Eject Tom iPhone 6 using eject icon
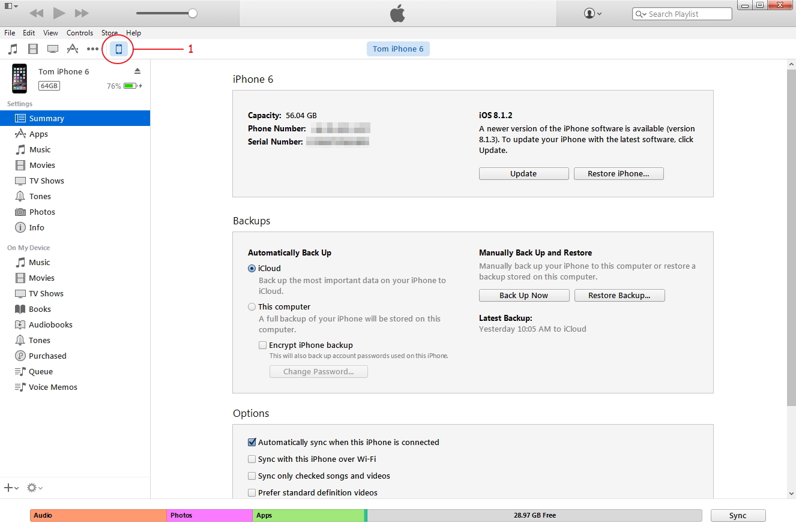The width and height of the screenshot is (796, 532). pyautogui.click(x=137, y=71)
